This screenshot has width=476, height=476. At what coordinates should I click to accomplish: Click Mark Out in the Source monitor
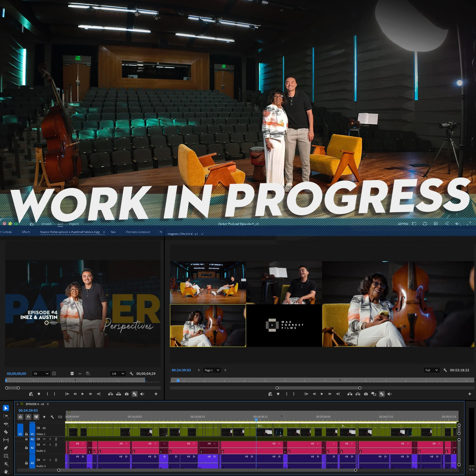tap(54, 394)
